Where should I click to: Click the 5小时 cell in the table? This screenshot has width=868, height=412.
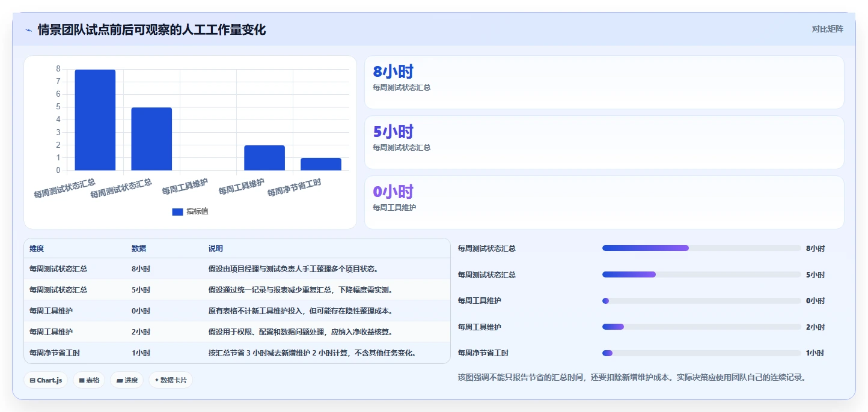[141, 290]
